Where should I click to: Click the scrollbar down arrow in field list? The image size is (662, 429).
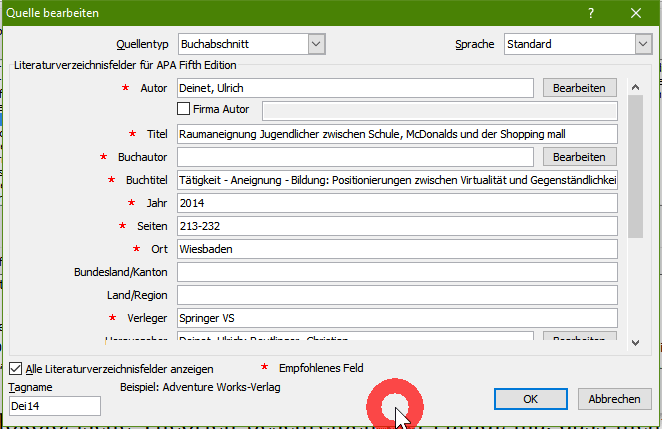tap(636, 342)
